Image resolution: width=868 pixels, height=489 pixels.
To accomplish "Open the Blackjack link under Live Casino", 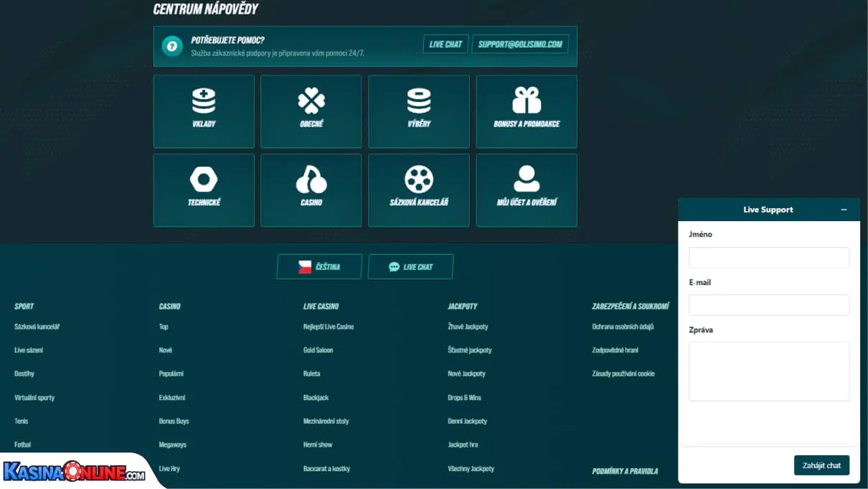I will (316, 397).
